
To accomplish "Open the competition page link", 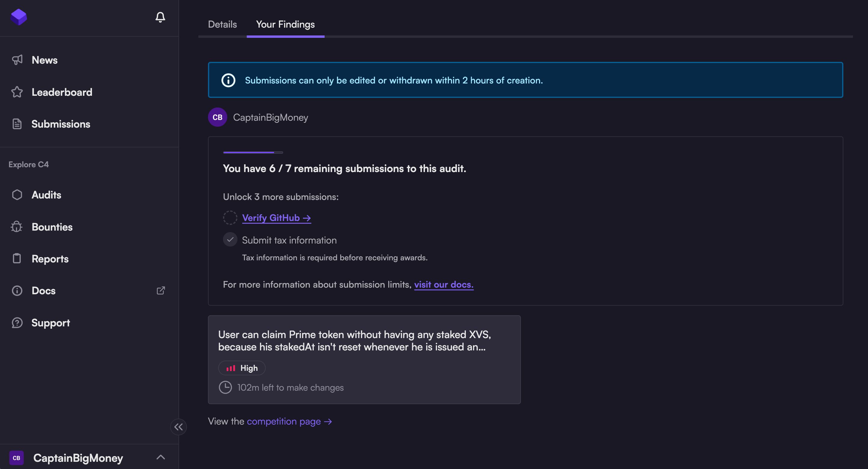I will 289,421.
